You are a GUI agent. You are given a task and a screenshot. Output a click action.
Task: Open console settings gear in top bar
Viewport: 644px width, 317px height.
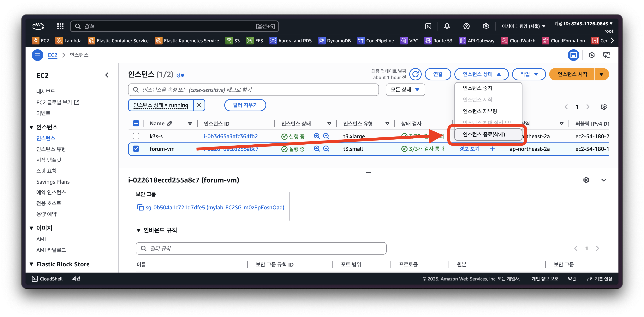[x=486, y=26]
